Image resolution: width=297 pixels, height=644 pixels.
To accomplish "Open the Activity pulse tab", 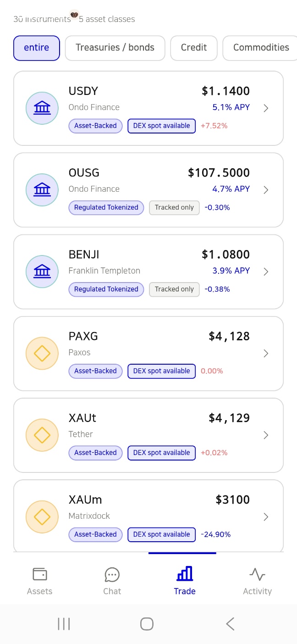I will pyautogui.click(x=257, y=581).
